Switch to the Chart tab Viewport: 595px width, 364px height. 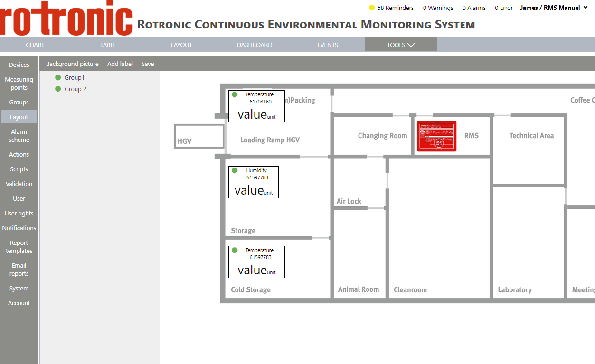click(35, 45)
